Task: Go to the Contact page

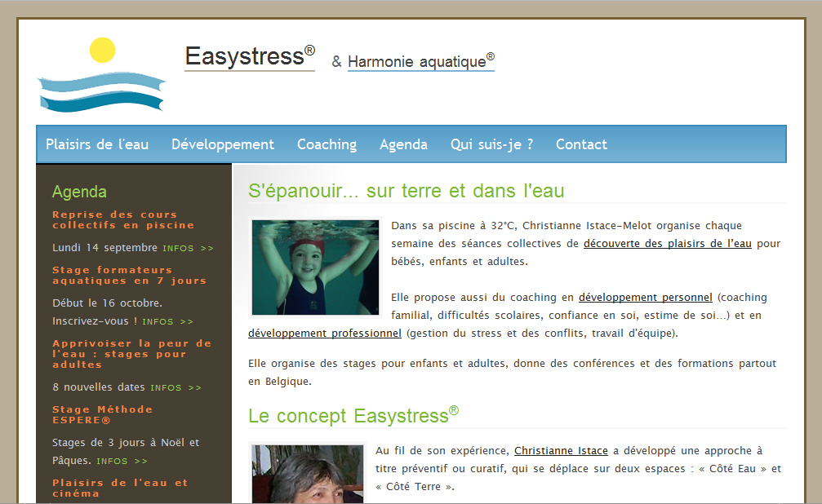Action: (581, 144)
